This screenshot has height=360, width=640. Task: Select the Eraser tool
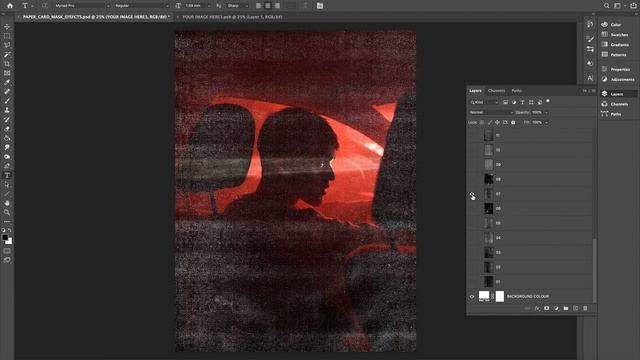[x=7, y=129]
